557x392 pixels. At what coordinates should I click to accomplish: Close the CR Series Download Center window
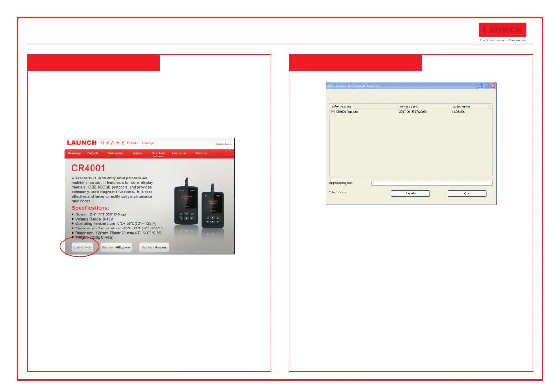pyautogui.click(x=493, y=86)
